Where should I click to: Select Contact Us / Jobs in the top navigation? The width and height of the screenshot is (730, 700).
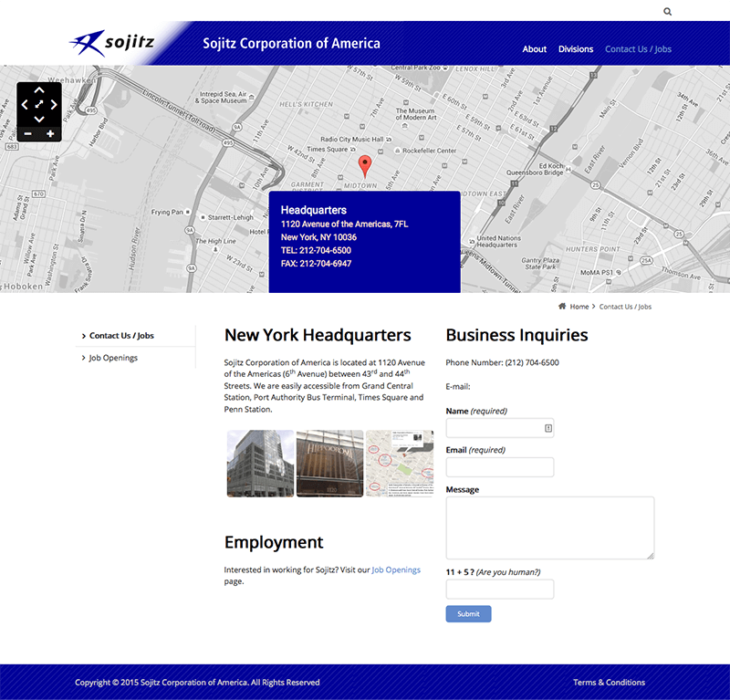coord(637,49)
